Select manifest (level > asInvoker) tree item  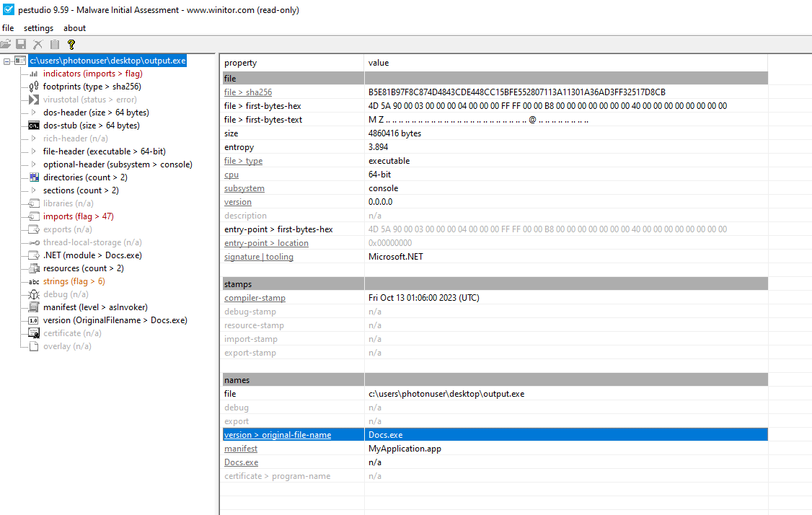coord(95,307)
